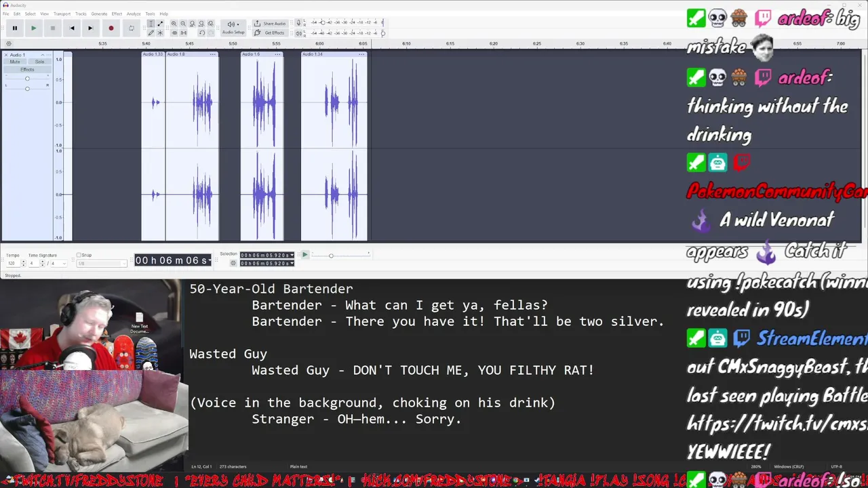The image size is (868, 488).
Task: Open the Effect menu
Action: [x=117, y=14]
